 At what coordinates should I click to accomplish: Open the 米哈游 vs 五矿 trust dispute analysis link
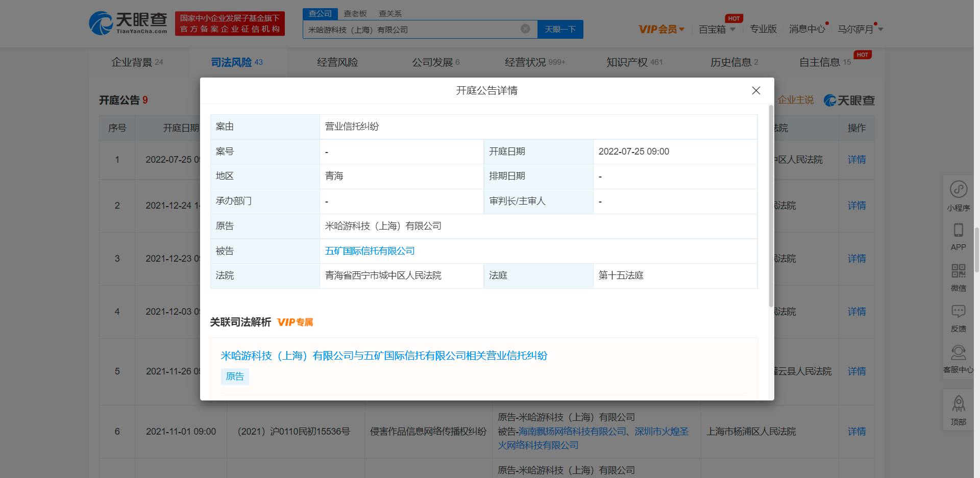(384, 356)
